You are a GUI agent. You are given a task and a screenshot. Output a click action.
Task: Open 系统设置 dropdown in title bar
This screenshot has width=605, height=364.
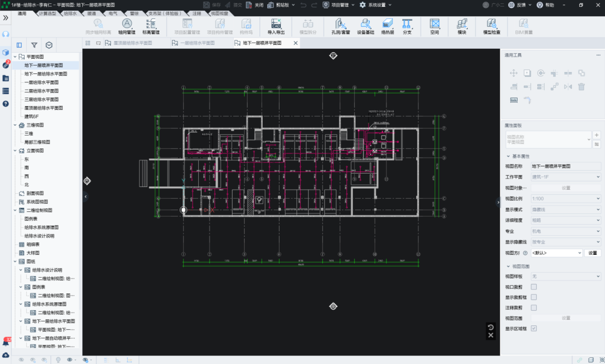tap(375, 4)
